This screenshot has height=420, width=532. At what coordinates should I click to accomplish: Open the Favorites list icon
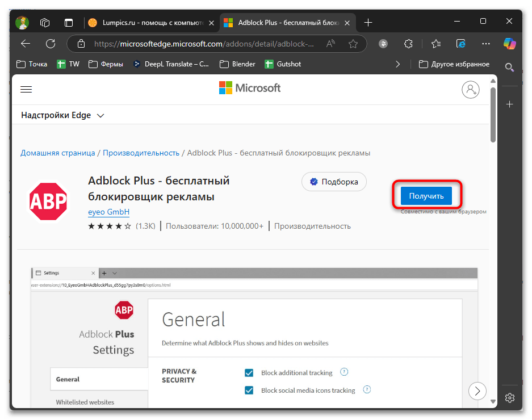(436, 44)
